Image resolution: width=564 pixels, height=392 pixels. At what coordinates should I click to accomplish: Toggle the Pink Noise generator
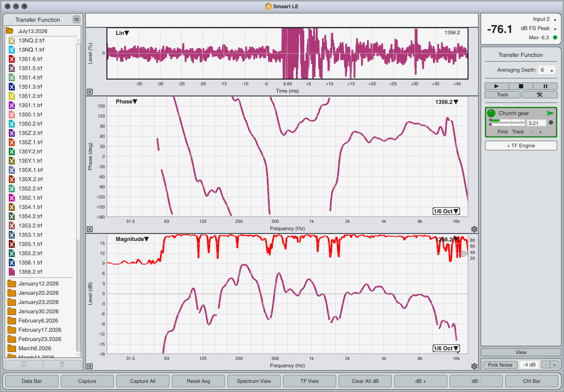point(500,365)
